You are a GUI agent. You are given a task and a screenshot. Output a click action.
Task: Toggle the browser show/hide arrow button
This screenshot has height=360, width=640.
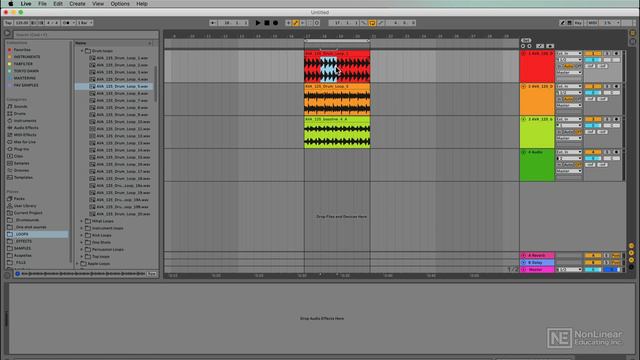click(7, 33)
